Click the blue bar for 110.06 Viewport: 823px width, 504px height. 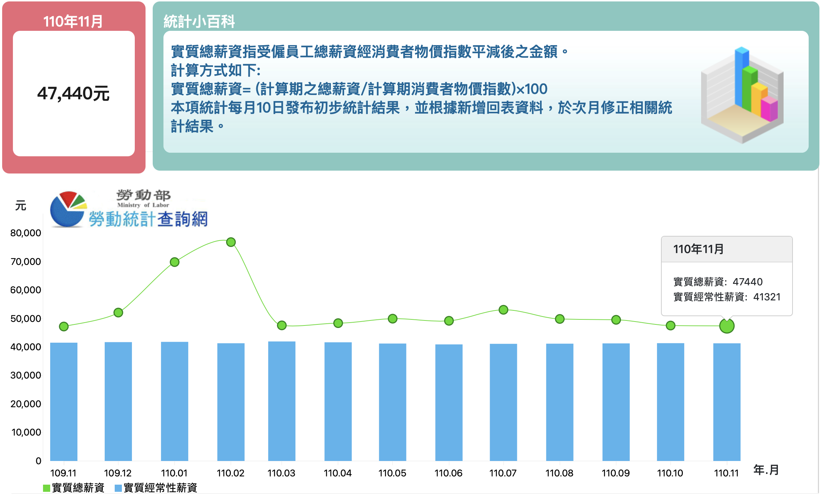(449, 403)
